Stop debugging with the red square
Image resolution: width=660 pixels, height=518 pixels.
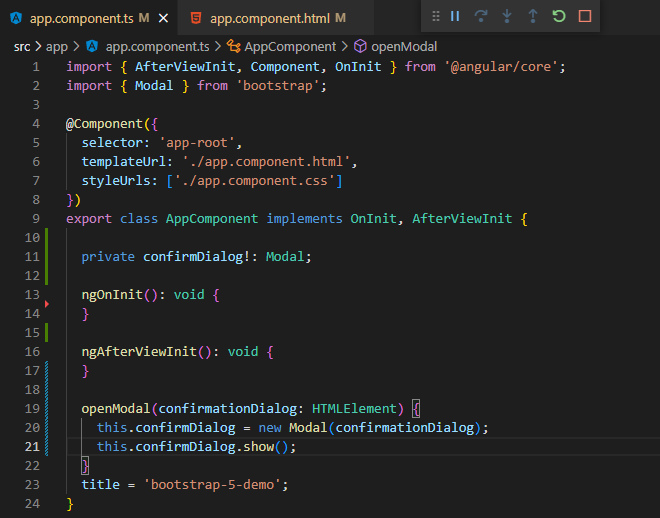(585, 16)
